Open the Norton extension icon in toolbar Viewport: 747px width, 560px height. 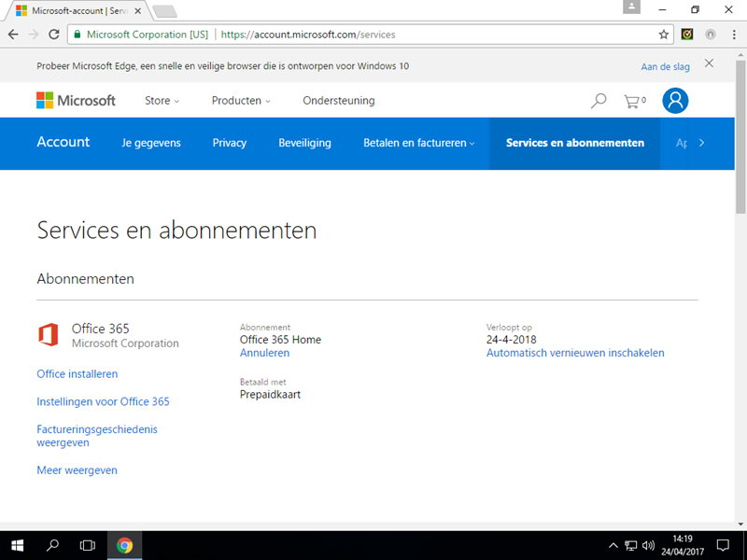click(x=687, y=35)
